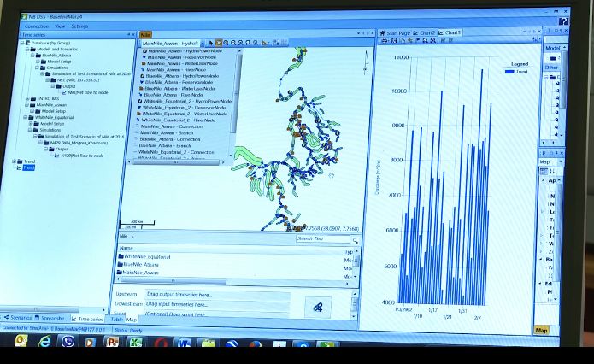Screen dimensions: 594x364
Task: Open Internet Explorer from the taskbar
Action: click(x=44, y=342)
